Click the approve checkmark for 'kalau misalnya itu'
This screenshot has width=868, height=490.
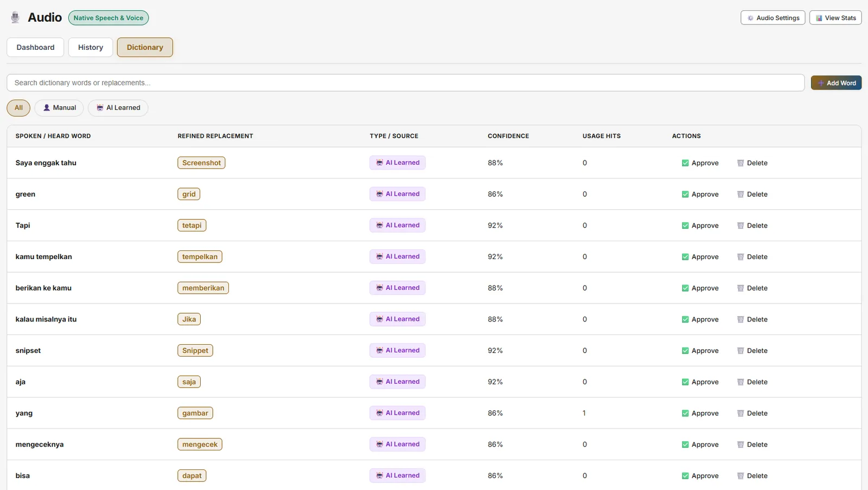[x=685, y=319]
